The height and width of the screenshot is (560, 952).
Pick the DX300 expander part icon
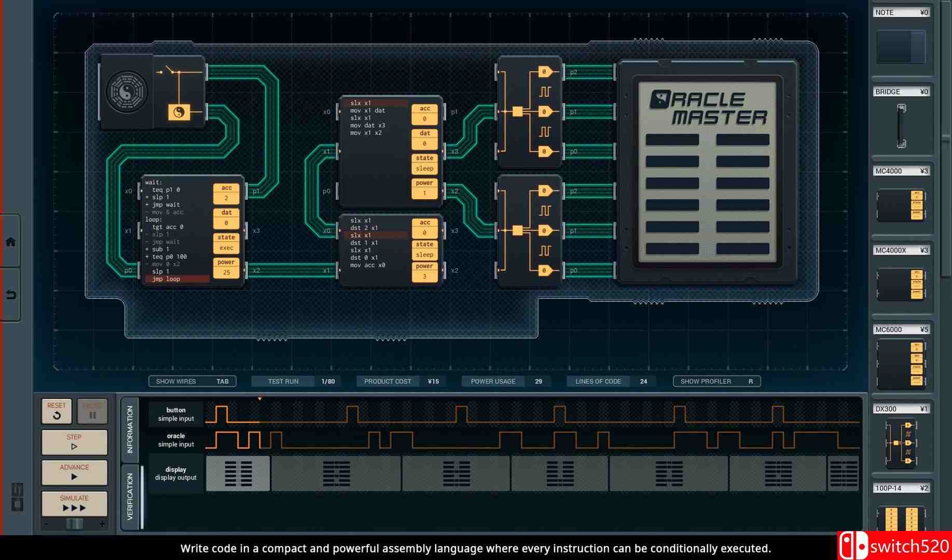click(901, 443)
